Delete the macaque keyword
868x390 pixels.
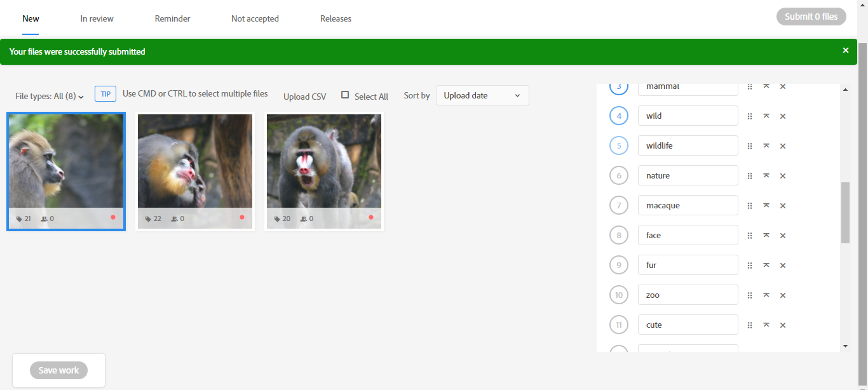click(783, 206)
